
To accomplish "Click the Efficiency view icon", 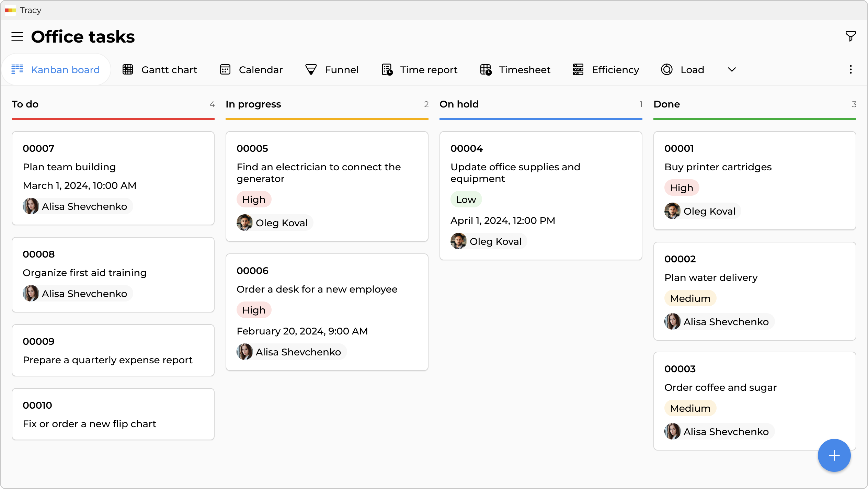I will 578,70.
